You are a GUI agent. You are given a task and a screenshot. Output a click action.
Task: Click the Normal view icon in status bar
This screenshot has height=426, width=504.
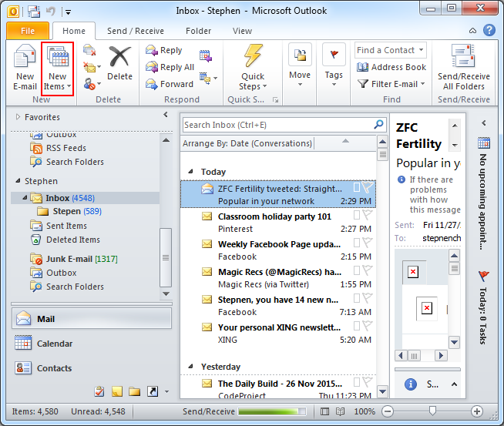point(324,411)
